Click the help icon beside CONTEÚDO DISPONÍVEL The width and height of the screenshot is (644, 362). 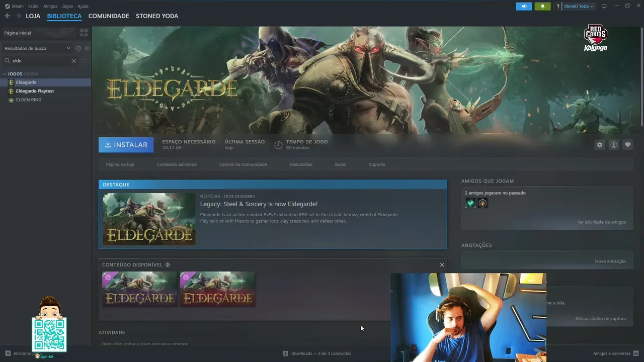click(168, 265)
